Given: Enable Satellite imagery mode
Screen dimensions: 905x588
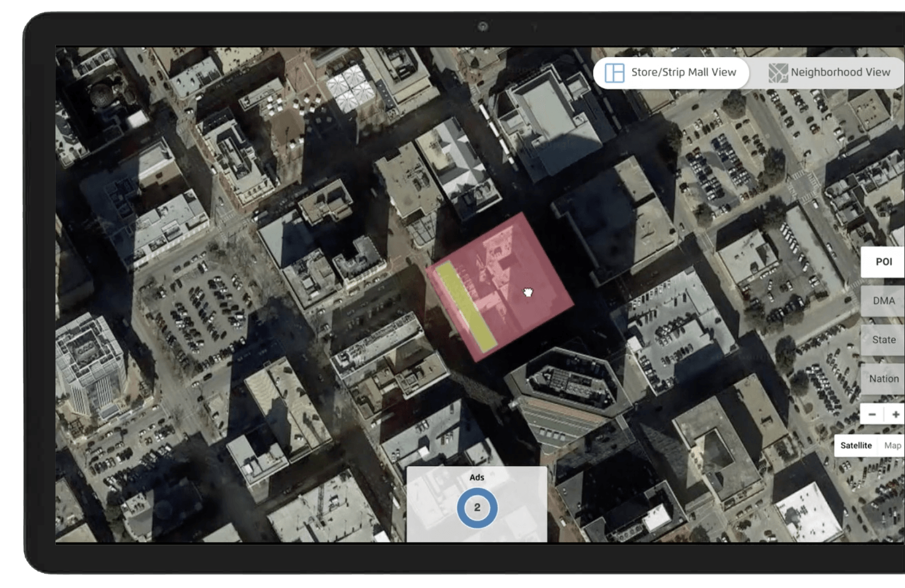Looking at the screenshot, I should click(x=856, y=446).
